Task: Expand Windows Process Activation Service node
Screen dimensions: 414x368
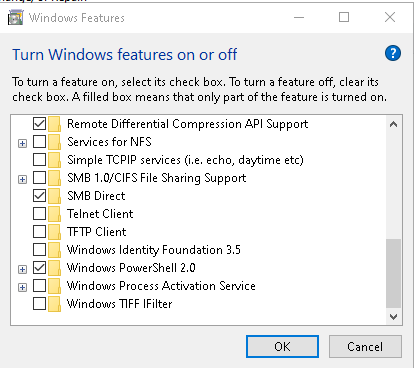Action: (22, 287)
